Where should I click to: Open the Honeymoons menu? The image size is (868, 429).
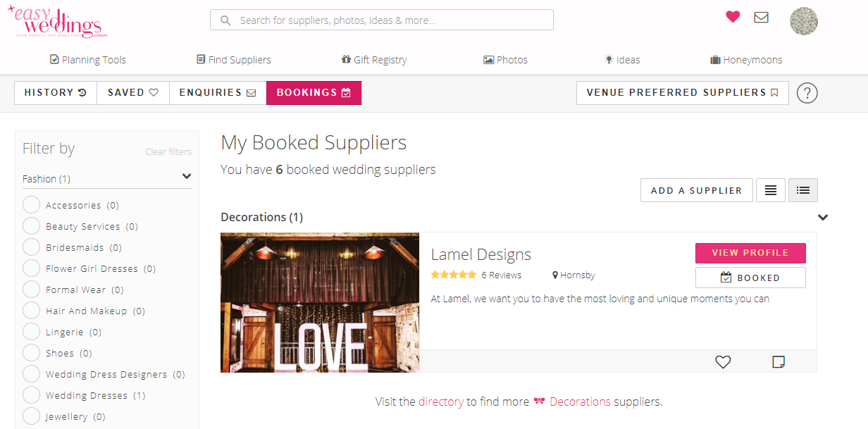[x=746, y=60]
